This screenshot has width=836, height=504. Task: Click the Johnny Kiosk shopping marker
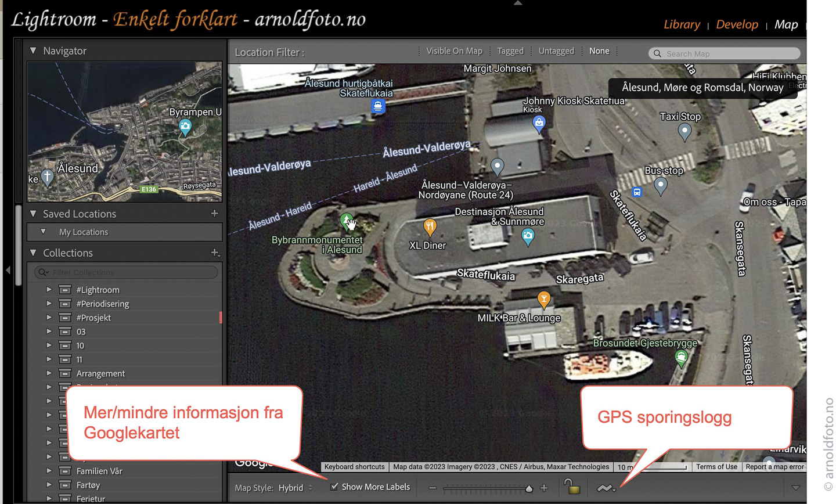click(539, 124)
